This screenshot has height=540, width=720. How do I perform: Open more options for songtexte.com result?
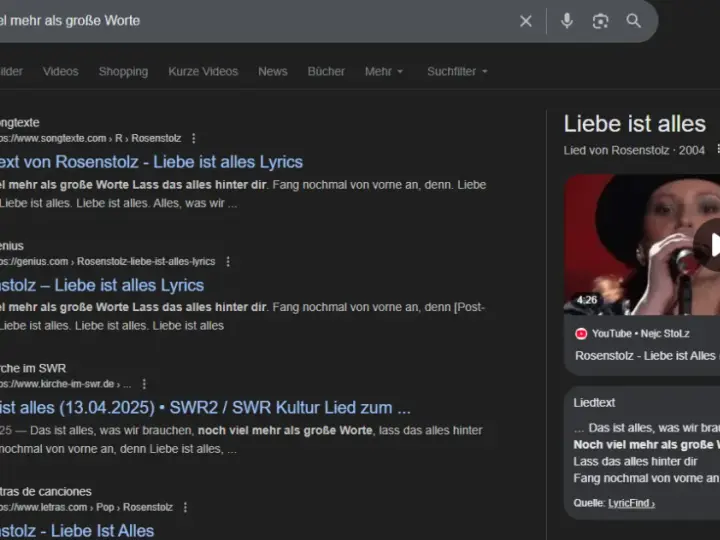193,138
